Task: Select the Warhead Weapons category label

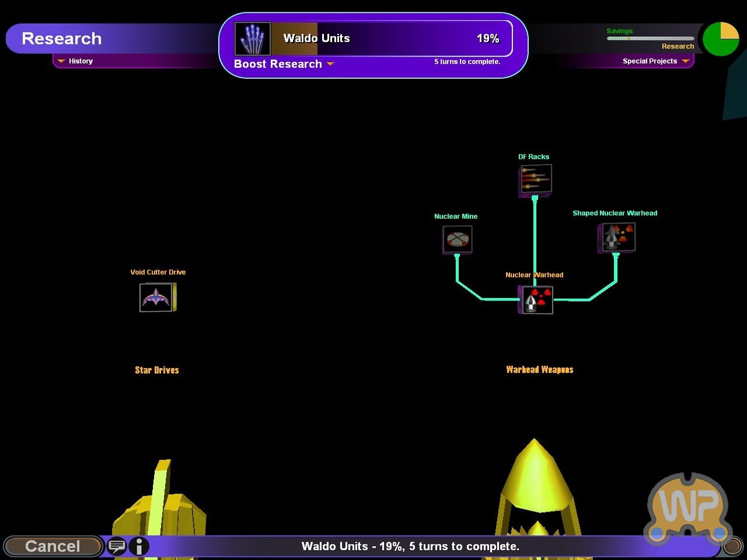Action: pos(539,370)
